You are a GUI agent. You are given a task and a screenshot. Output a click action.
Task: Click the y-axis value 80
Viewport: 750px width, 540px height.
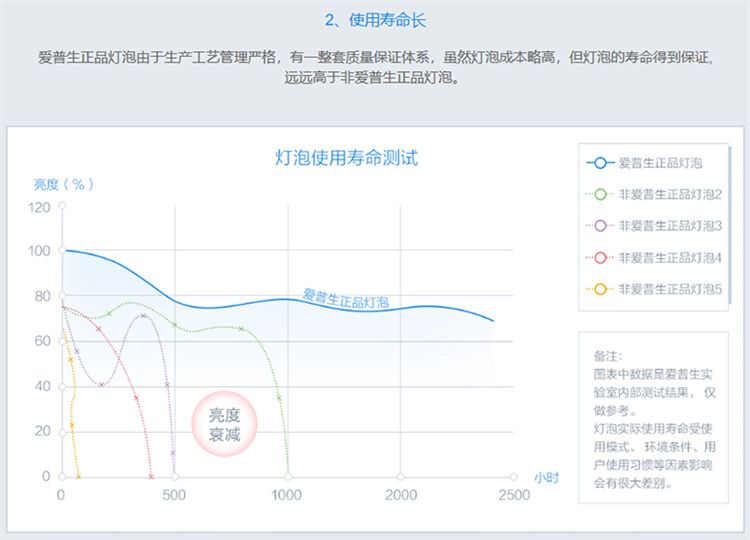tap(43, 297)
